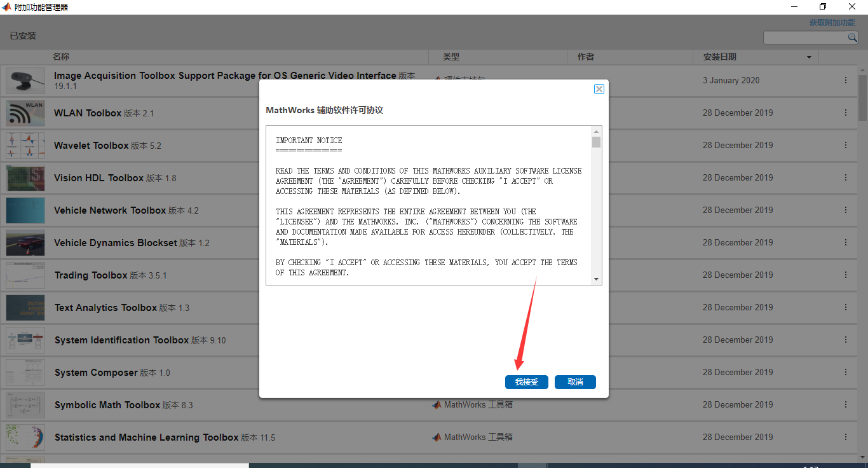Open options menu for Vehicle Dynamics Blockset

[846, 242]
